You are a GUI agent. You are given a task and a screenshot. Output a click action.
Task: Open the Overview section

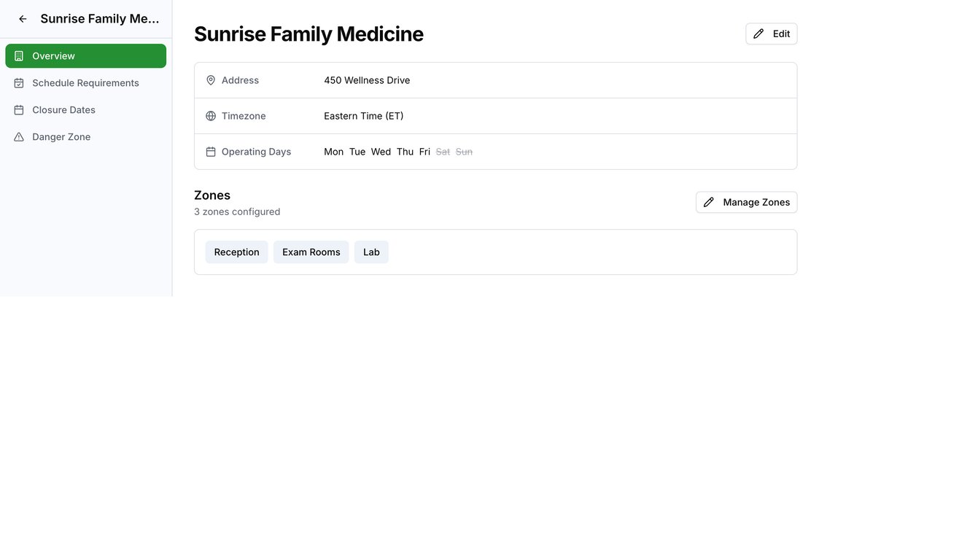85,56
